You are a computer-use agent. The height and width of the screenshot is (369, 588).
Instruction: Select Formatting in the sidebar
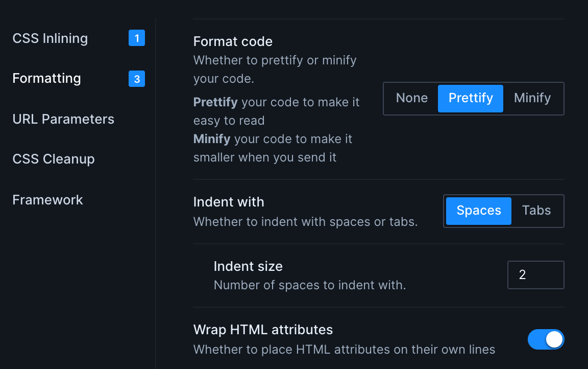[46, 78]
